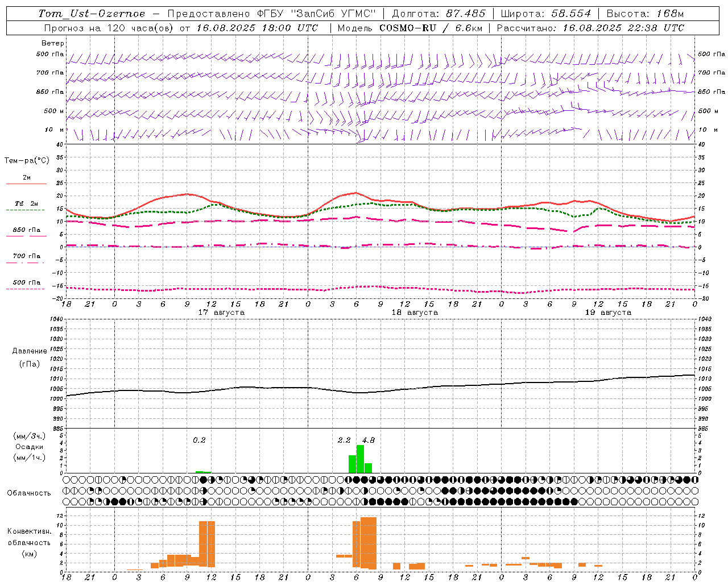Click the Td 2м dew point legend entry
728x582 pixels.
click(x=27, y=203)
